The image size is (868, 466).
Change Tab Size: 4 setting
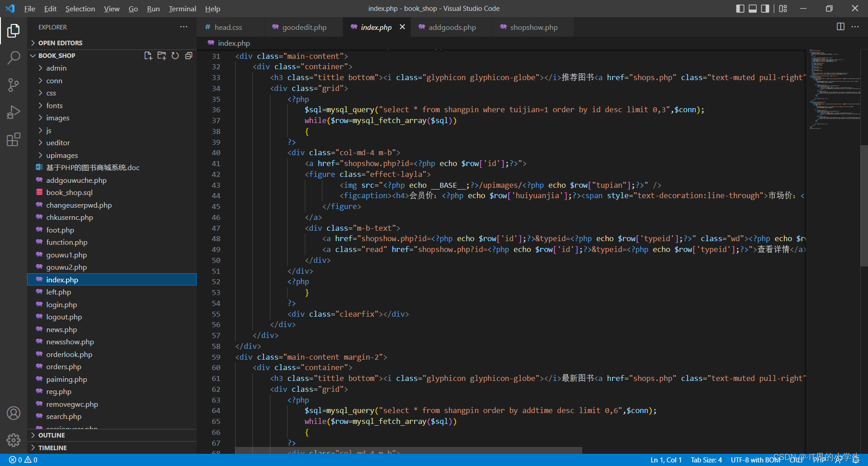(706, 460)
